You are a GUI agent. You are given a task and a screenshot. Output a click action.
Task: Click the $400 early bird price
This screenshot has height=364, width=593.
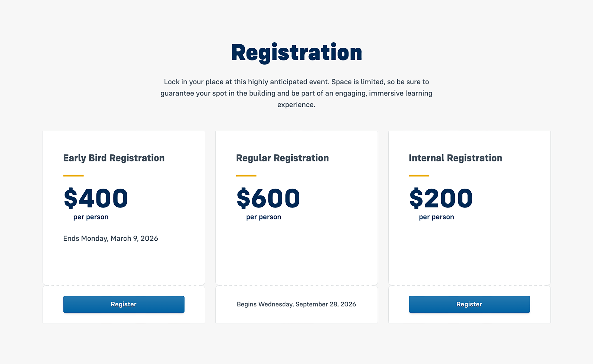[x=96, y=198]
